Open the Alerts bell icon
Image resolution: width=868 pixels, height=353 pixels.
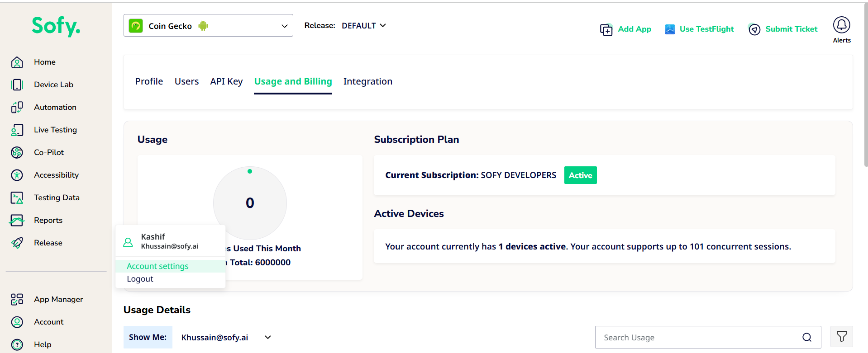pyautogui.click(x=841, y=25)
